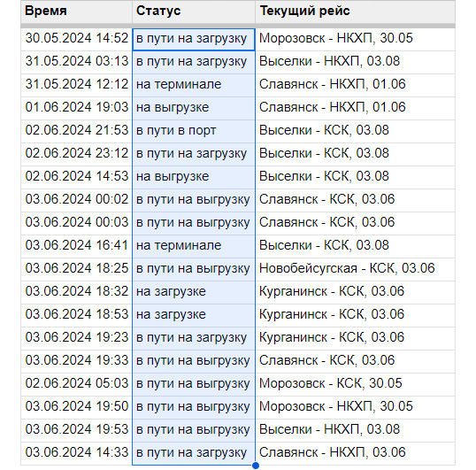The height and width of the screenshot is (470, 476).
Task: Click status in the 03.06.2024 19:50 row
Action: coord(193,407)
